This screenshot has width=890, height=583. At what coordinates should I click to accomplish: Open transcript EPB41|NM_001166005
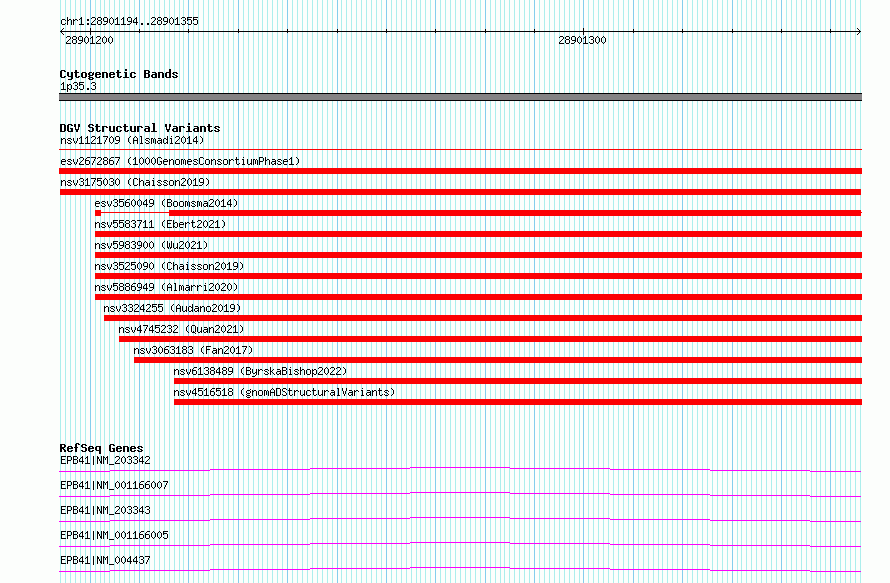(x=114, y=535)
